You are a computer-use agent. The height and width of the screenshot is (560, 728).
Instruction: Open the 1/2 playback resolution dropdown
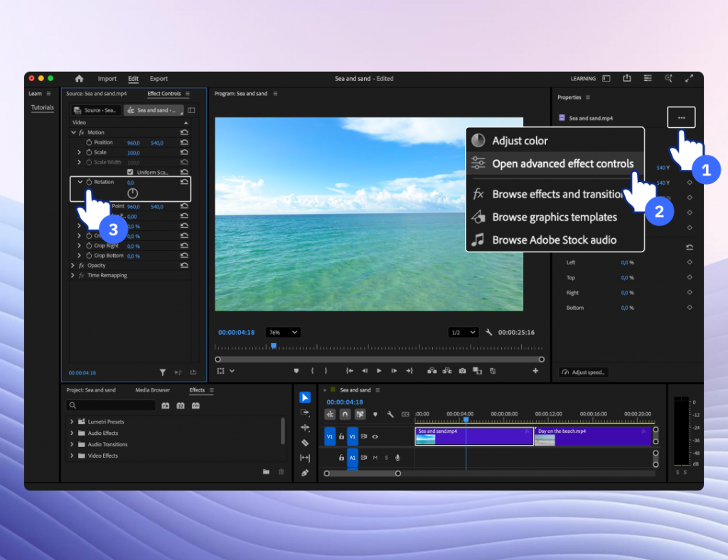click(x=463, y=333)
